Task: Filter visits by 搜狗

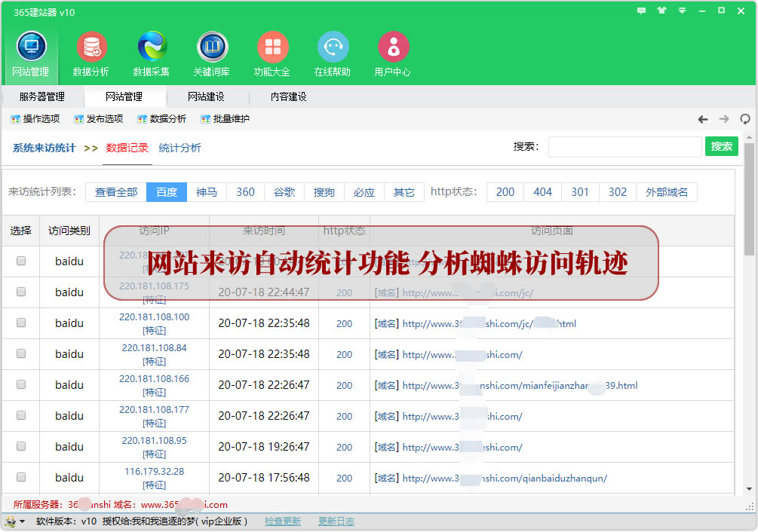Action: coord(324,192)
